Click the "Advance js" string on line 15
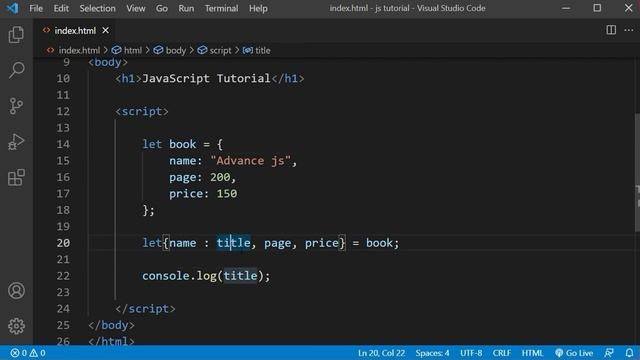Image resolution: width=640 pixels, height=360 pixels. (250, 160)
